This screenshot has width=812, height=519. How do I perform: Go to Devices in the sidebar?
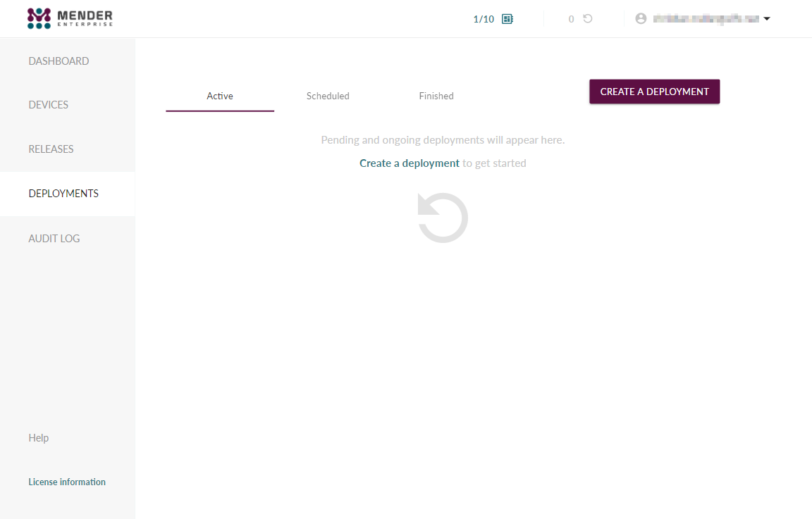(49, 105)
